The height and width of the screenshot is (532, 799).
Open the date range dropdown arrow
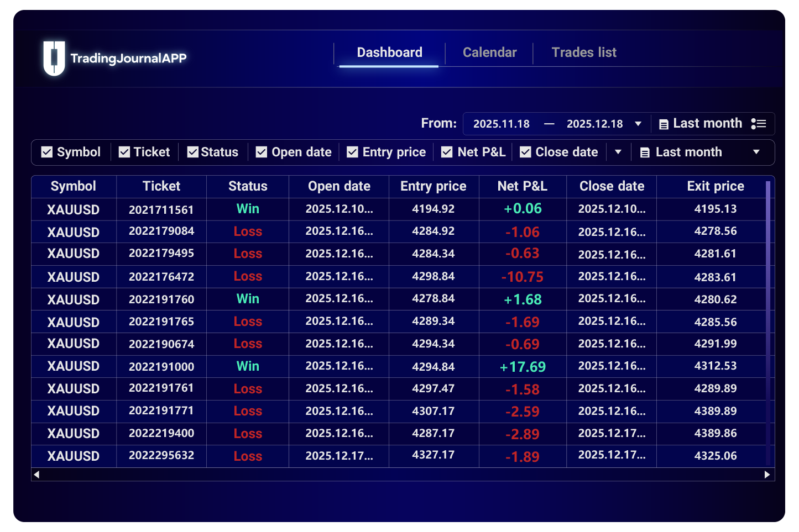pos(638,124)
